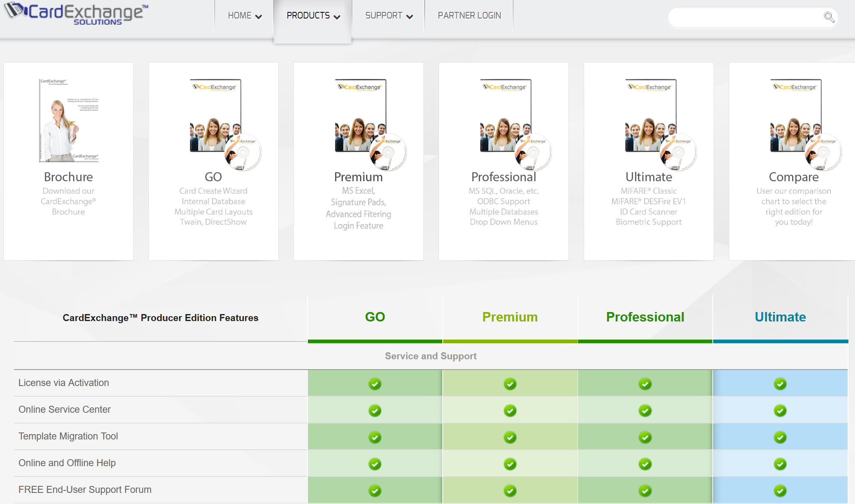
Task: Open the Professional edition box image
Action: click(515, 125)
